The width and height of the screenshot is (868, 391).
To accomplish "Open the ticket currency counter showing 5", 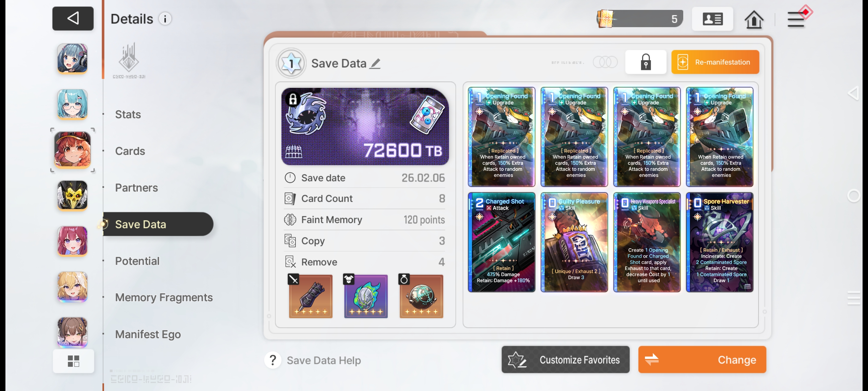I will tap(639, 19).
